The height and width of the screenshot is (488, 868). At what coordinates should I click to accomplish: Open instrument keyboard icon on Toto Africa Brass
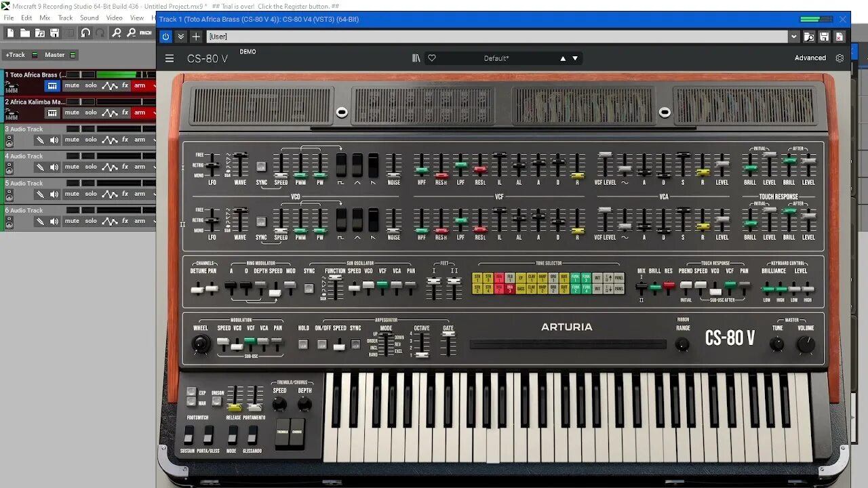tap(52, 85)
